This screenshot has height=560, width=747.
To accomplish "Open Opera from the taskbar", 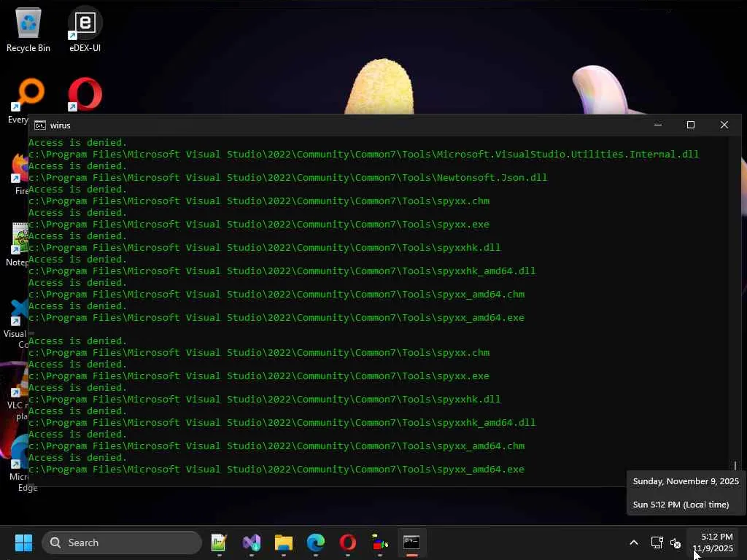I will click(x=348, y=542).
